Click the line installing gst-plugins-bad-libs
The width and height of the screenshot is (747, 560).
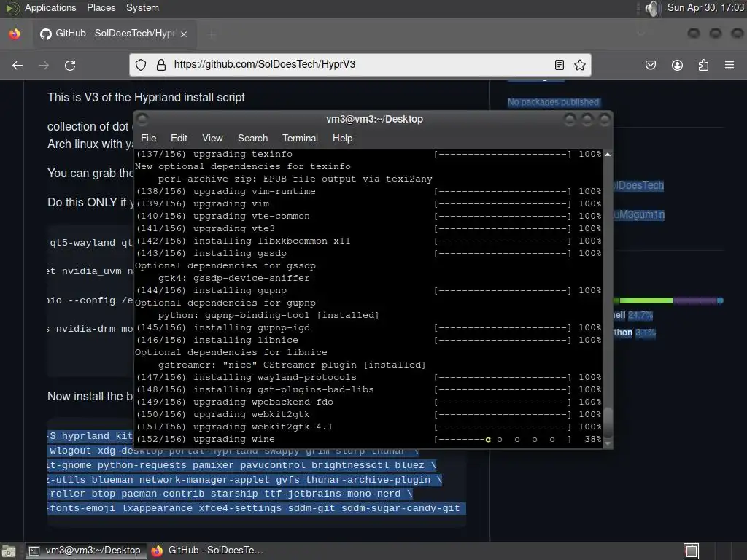[368, 389]
